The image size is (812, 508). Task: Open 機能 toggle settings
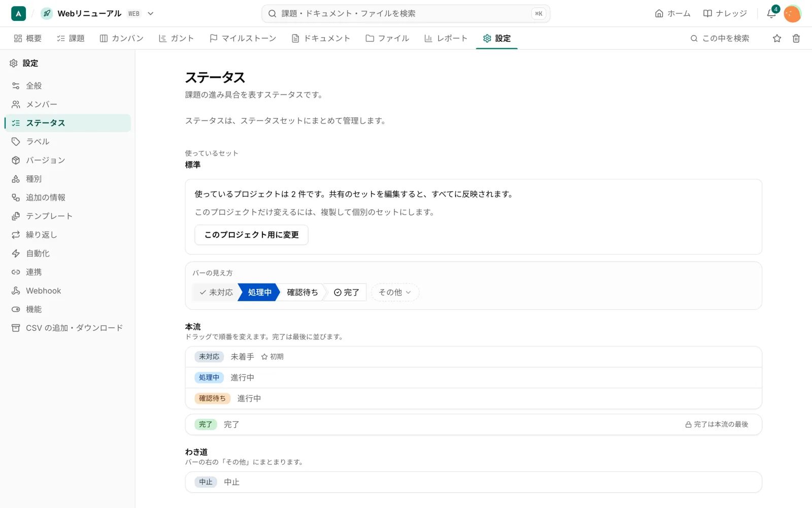coord(67,309)
